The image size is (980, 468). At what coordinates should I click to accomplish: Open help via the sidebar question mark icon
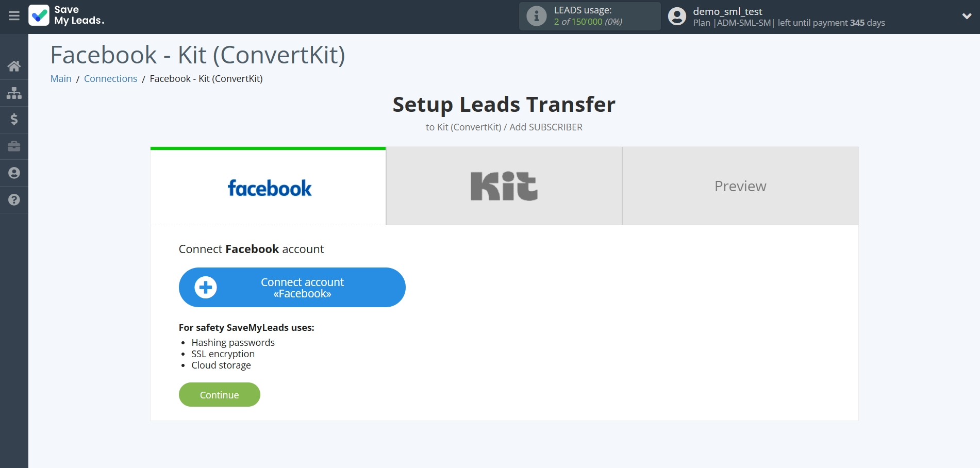point(14,200)
